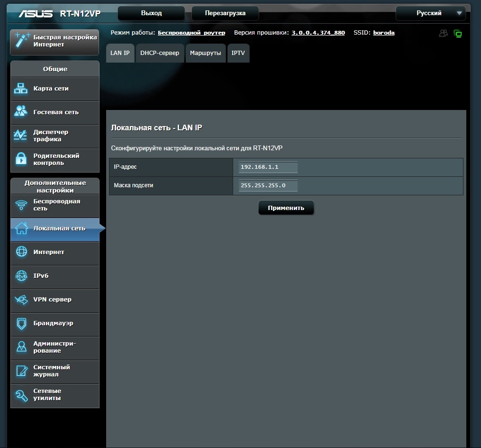
Task: Open Беспроводная сеть menu item
Action: (x=55, y=206)
